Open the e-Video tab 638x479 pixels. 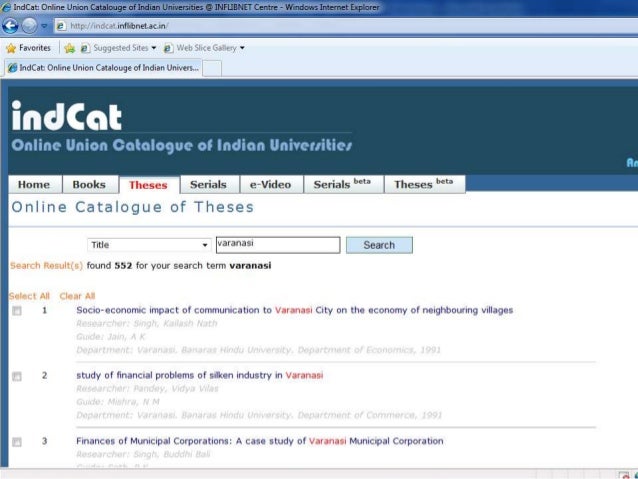pos(271,184)
